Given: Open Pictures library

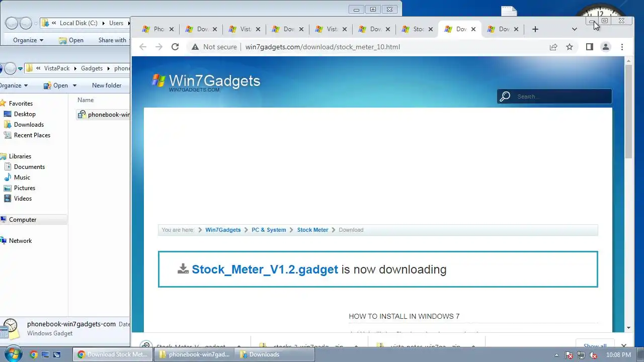Looking at the screenshot, I should click(x=24, y=188).
